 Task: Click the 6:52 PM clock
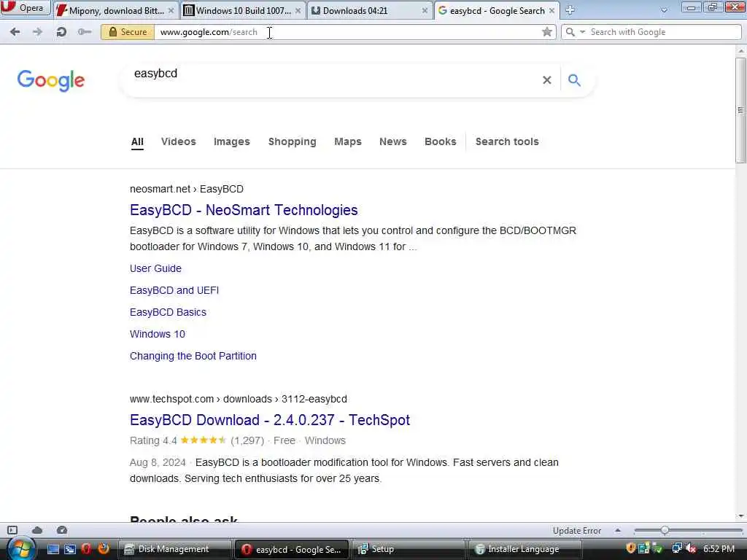coord(719,549)
